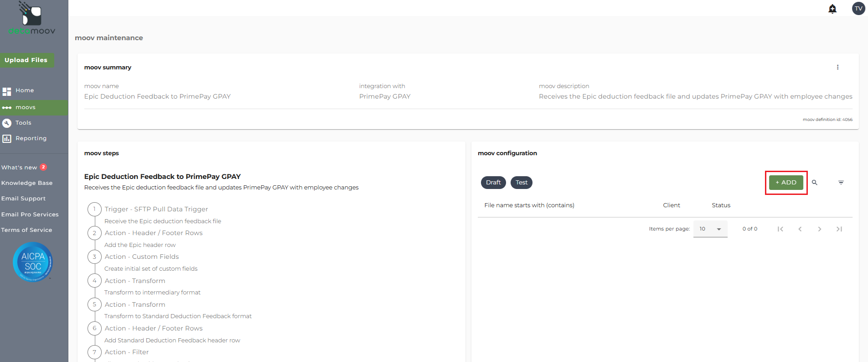The height and width of the screenshot is (362, 868).
Task: Click the 'moov maintenance' page heading
Action: point(109,38)
